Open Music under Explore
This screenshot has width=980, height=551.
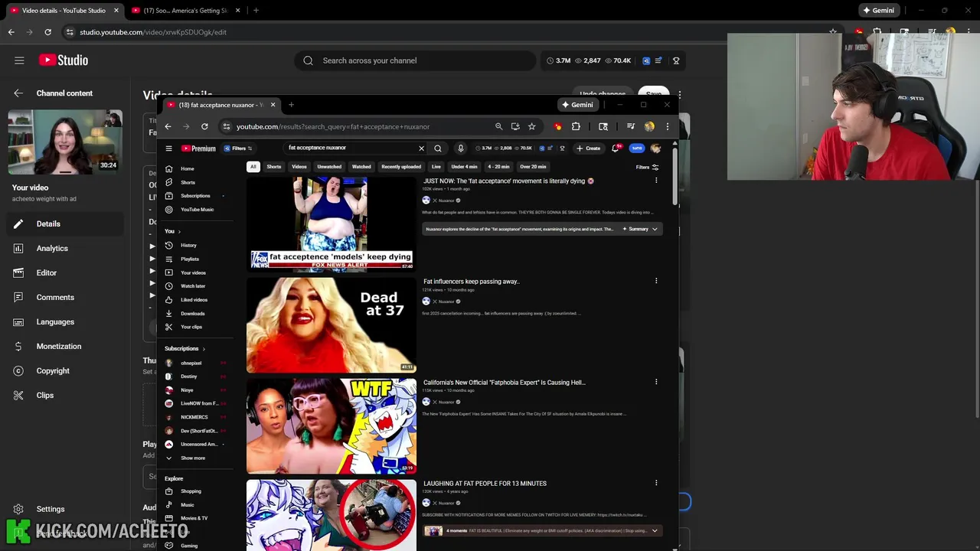click(187, 505)
